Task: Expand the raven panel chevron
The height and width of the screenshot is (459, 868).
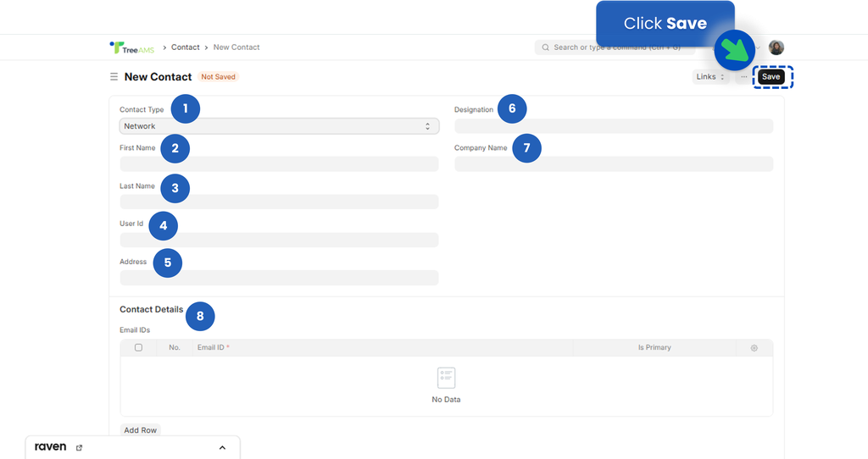Action: [x=222, y=447]
